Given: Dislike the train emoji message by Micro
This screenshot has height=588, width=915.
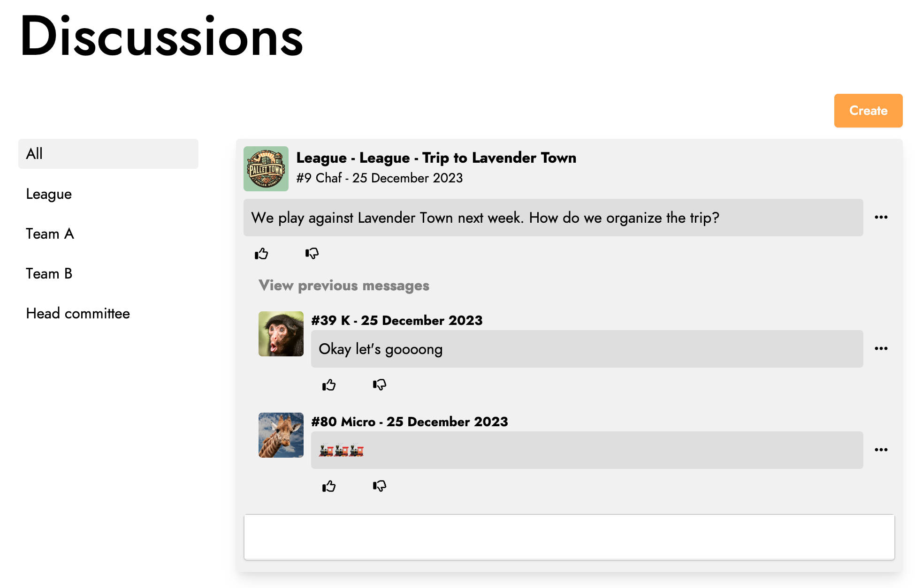Looking at the screenshot, I should 380,486.
